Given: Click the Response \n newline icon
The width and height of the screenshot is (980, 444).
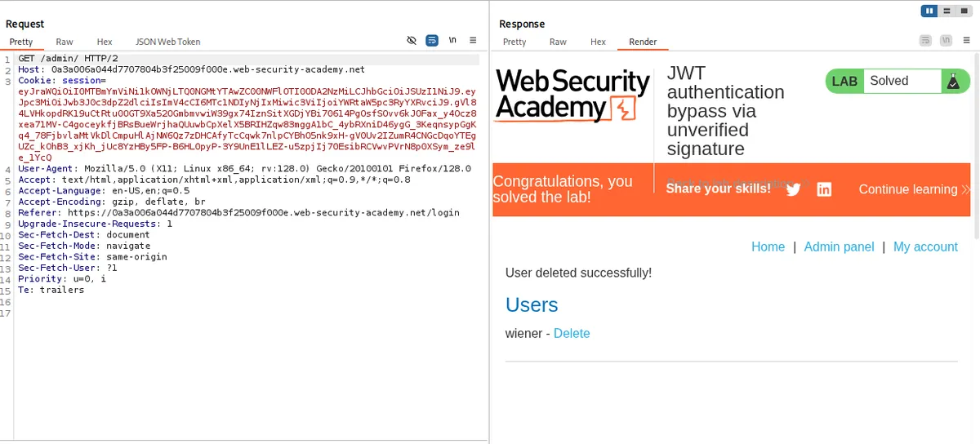Looking at the screenshot, I should tap(946, 40).
